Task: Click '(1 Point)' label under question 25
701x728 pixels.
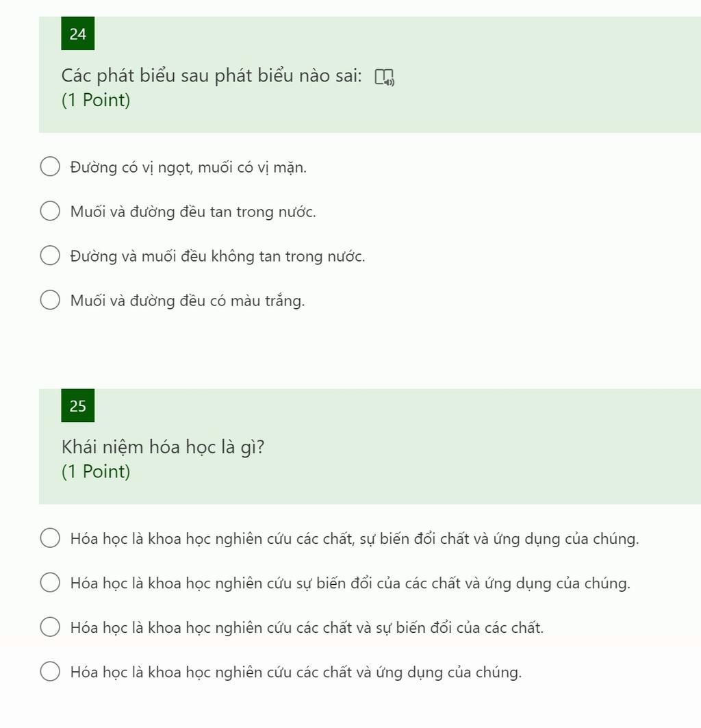Action: point(96,472)
